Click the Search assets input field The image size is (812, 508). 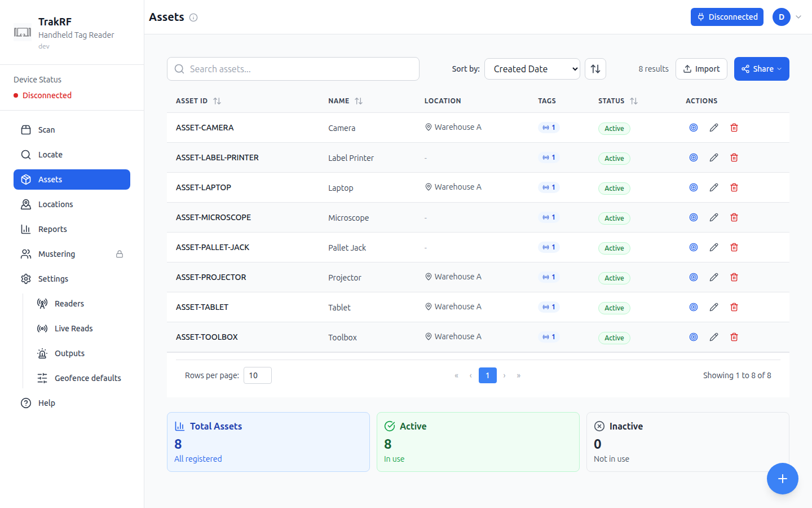pos(293,69)
